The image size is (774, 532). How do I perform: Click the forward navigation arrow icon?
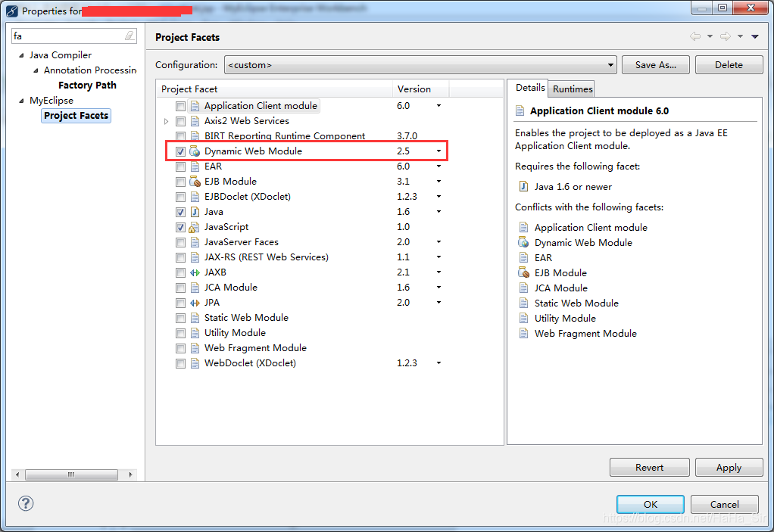click(725, 36)
